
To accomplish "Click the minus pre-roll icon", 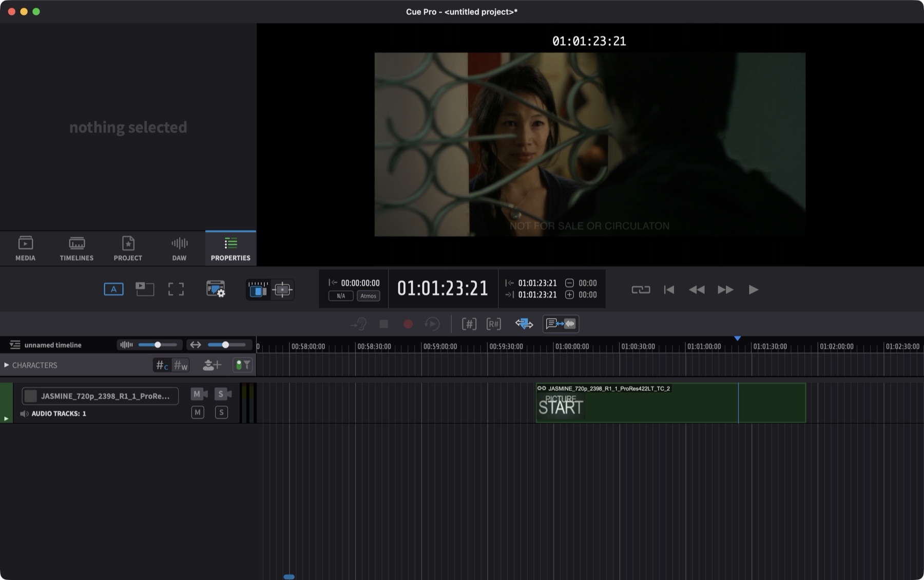I will (x=569, y=283).
